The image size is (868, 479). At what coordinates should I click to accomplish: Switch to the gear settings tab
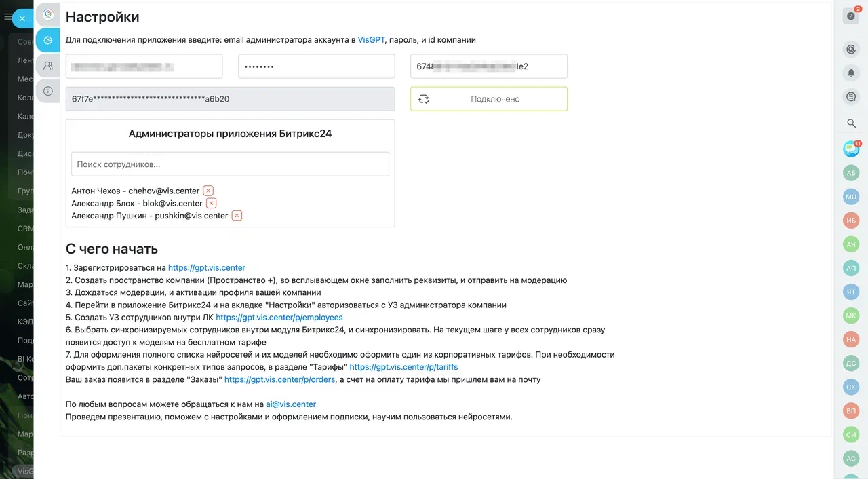[47, 40]
